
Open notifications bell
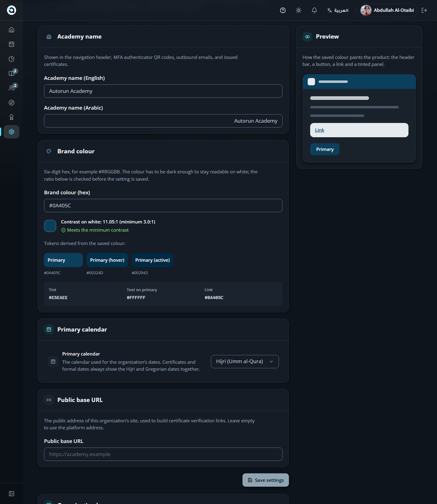coord(314,10)
